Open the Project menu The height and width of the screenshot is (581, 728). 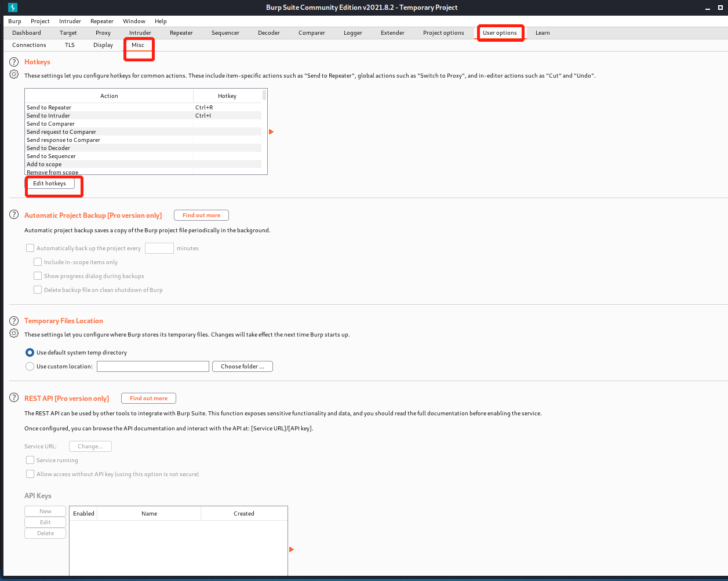40,21
